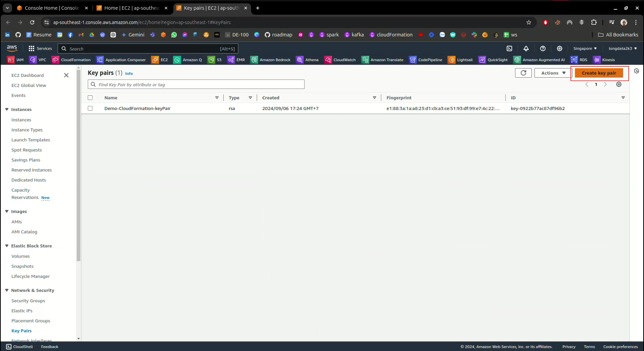Open the Actions dropdown
The width and height of the screenshot is (644, 351).
(553, 73)
